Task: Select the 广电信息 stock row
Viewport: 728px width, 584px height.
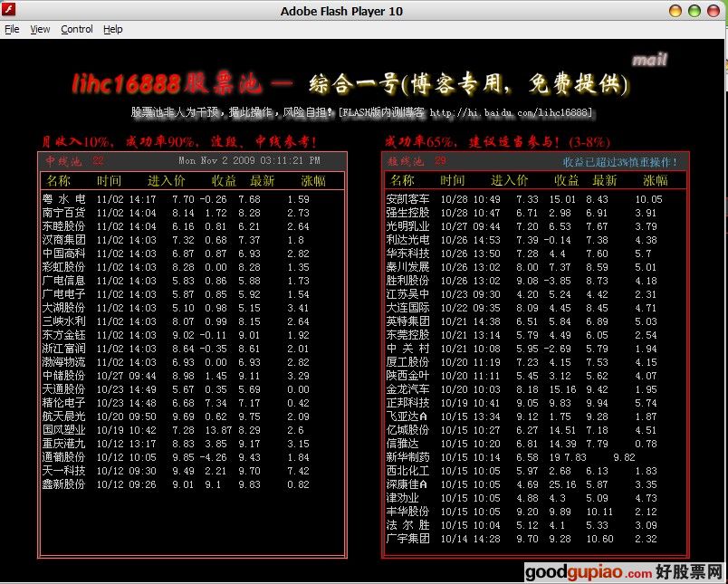Action: 176,281
